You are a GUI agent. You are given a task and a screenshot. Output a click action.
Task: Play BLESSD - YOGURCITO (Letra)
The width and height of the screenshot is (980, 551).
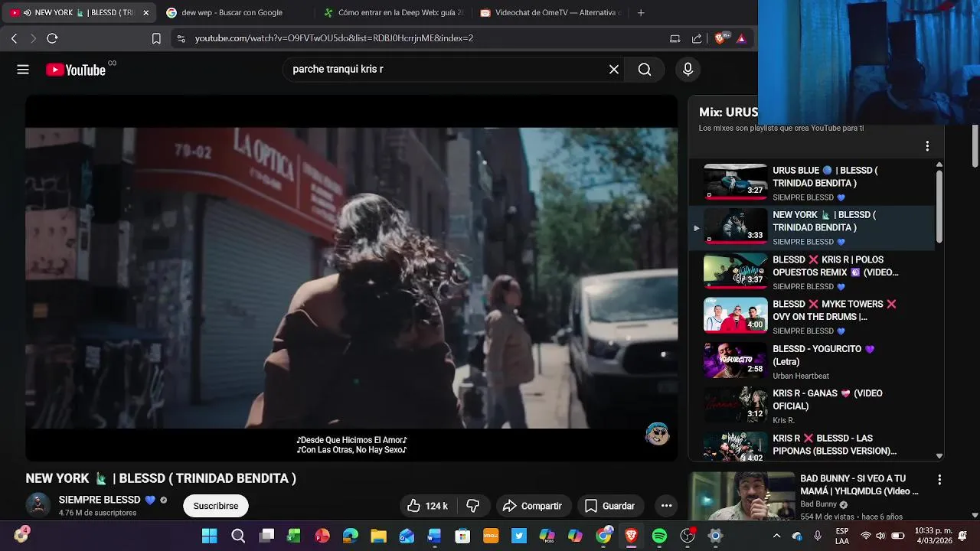coord(812,361)
